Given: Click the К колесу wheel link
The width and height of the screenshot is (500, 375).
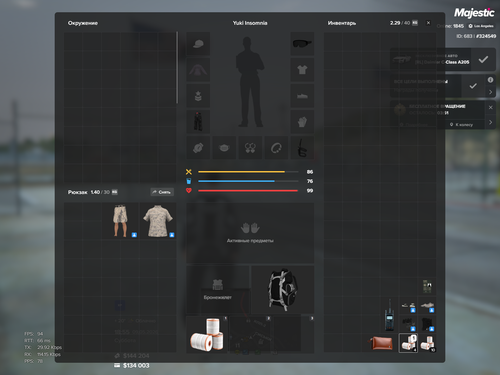Looking at the screenshot, I should pyautogui.click(x=462, y=125).
